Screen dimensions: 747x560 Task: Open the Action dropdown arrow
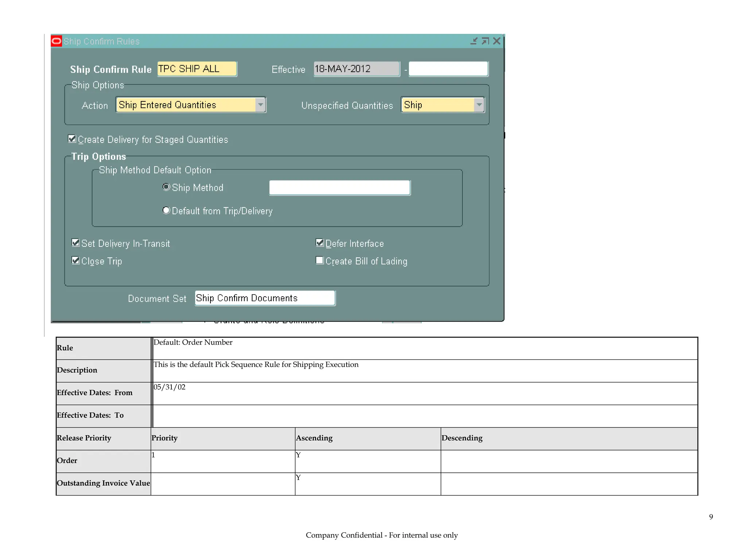pos(260,105)
